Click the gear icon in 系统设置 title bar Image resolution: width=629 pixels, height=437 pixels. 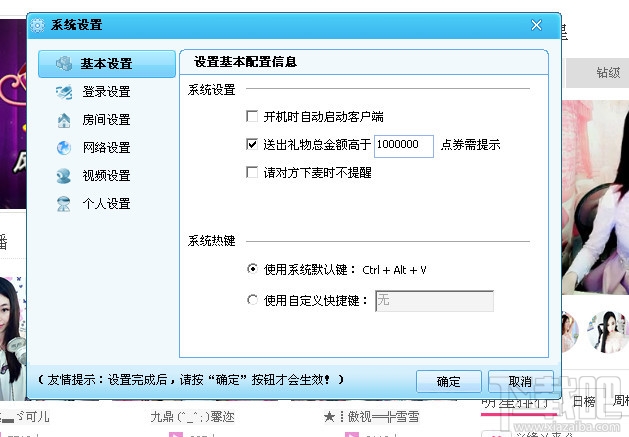[x=38, y=25]
